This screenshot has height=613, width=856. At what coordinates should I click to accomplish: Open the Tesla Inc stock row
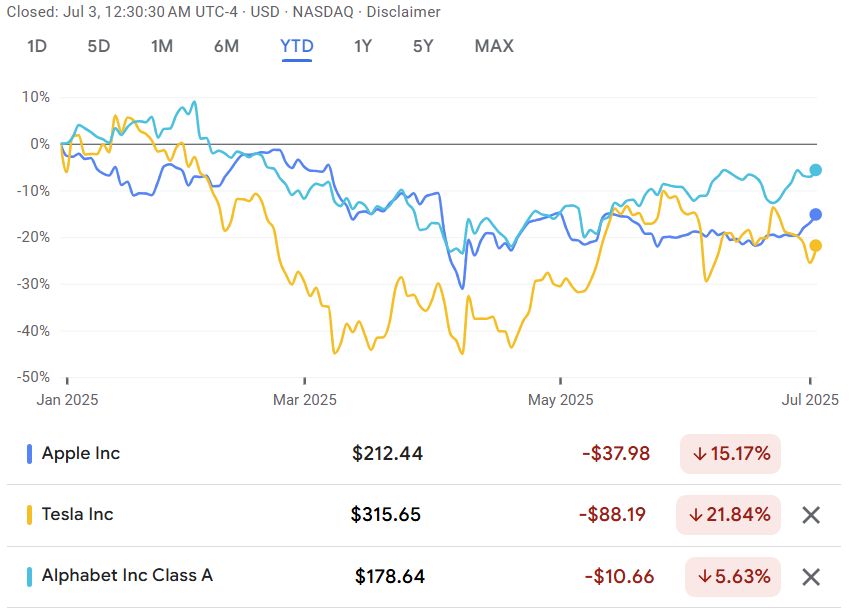click(424, 515)
